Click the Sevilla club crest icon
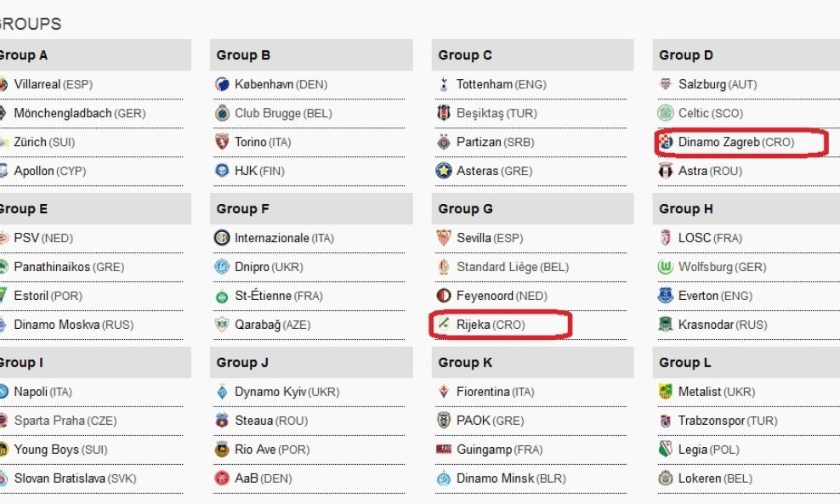Image resolution: width=840 pixels, height=504 pixels. pyautogui.click(x=444, y=238)
